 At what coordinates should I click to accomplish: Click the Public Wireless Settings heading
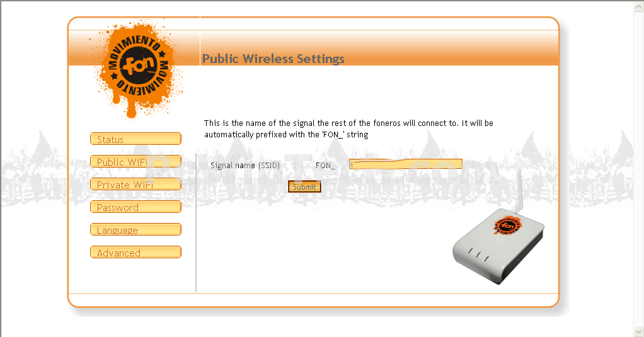[273, 59]
